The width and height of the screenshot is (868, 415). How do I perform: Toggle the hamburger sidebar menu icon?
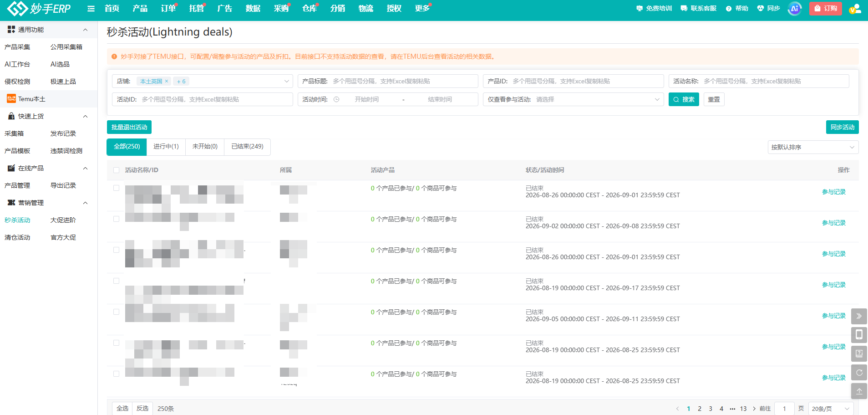[x=91, y=9]
